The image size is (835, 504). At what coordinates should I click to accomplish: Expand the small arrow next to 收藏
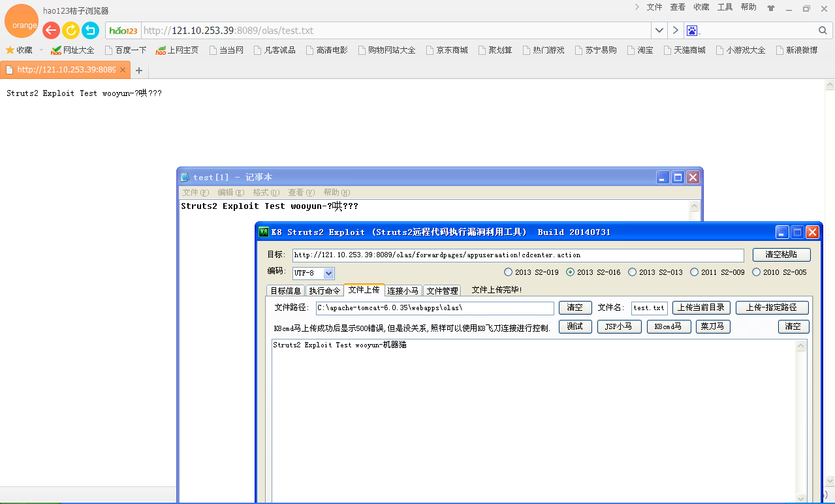click(x=41, y=50)
